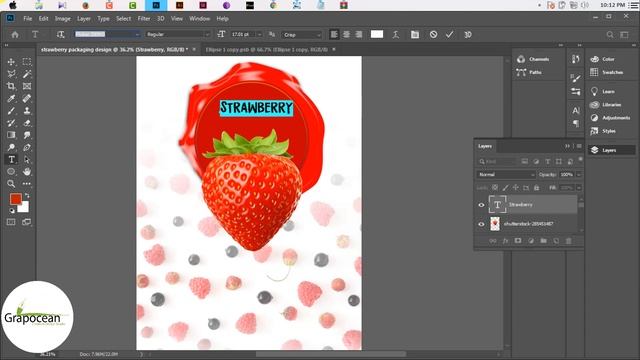Open the search icon in options bar
This screenshot has width=640, height=360.
[x=610, y=35]
